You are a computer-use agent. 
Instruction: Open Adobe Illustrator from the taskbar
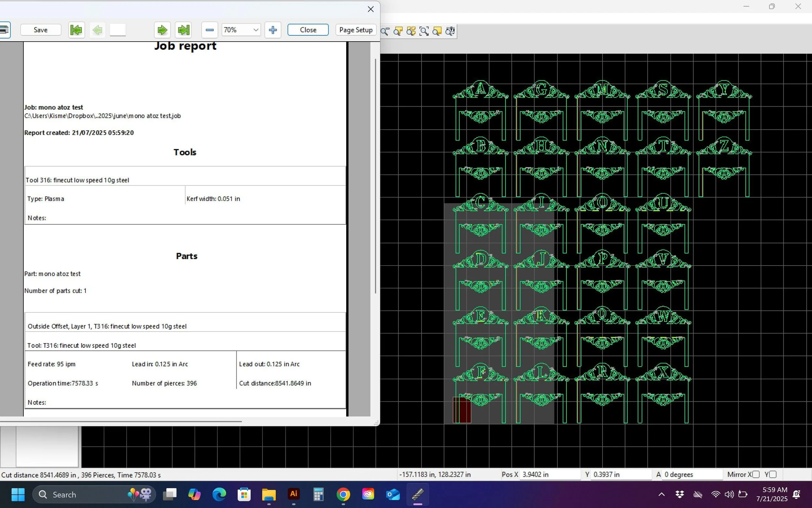[x=294, y=494]
